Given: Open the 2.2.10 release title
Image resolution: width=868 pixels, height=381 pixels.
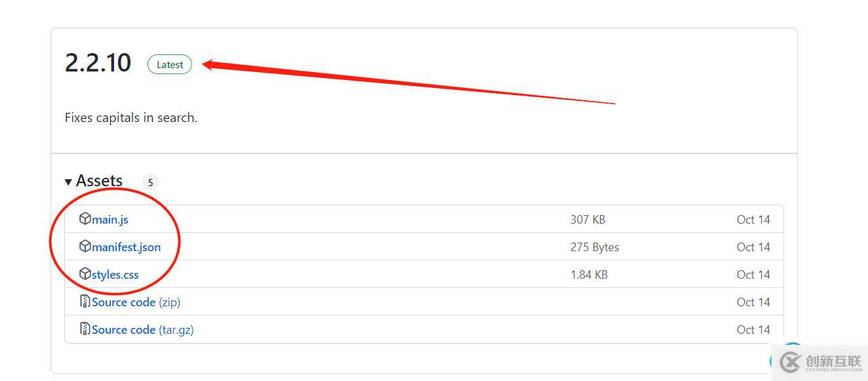Looking at the screenshot, I should coord(98,63).
